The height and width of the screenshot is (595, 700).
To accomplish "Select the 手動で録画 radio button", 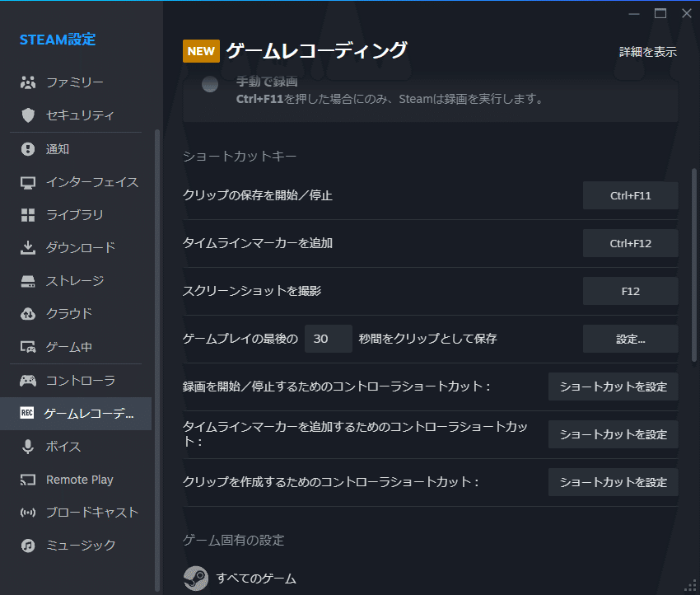I will pyautogui.click(x=210, y=84).
